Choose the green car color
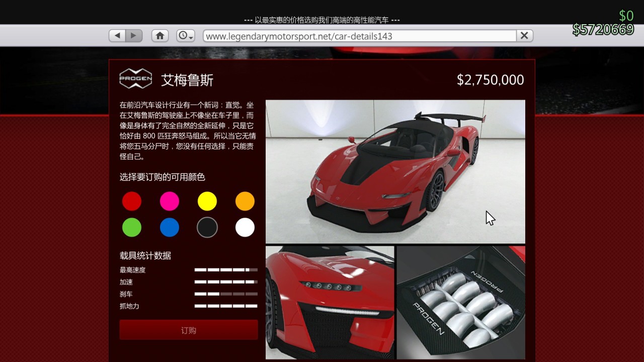This screenshot has height=362, width=644. [132, 227]
